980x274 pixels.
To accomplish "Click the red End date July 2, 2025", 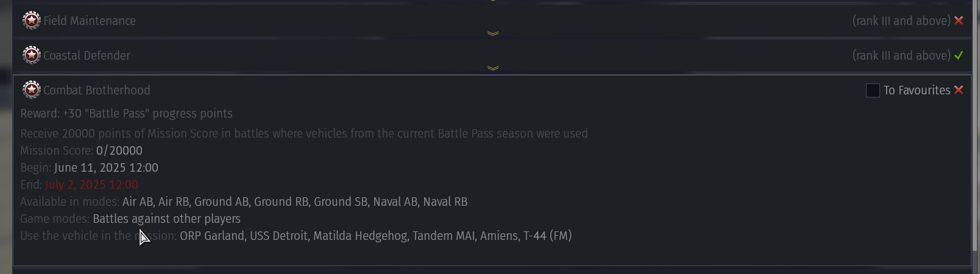I will (x=91, y=184).
